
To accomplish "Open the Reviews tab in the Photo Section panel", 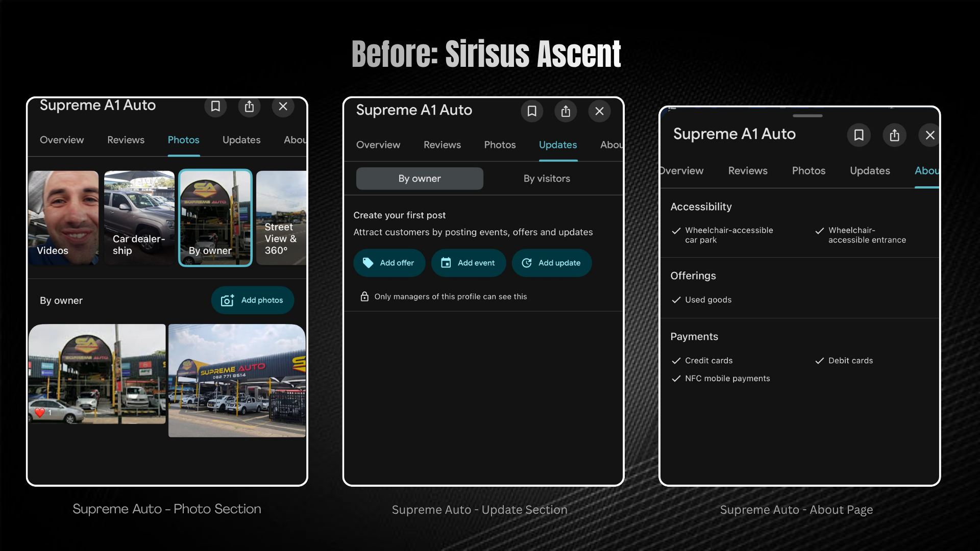I will tap(126, 140).
